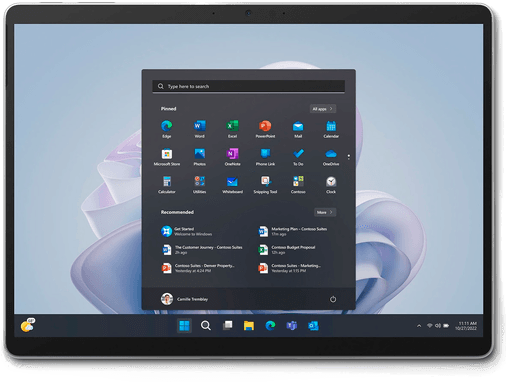Go to next page of pinned apps
This screenshot has height=382, width=506.
click(x=349, y=158)
